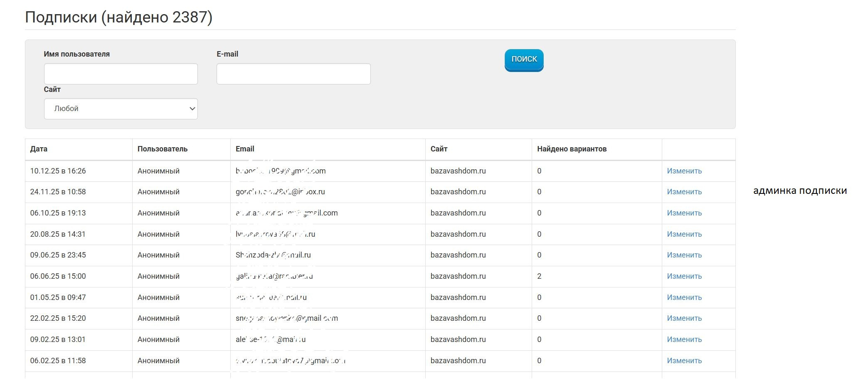
Task: Focus the Имя пользователя input field
Action: pyautogui.click(x=121, y=74)
